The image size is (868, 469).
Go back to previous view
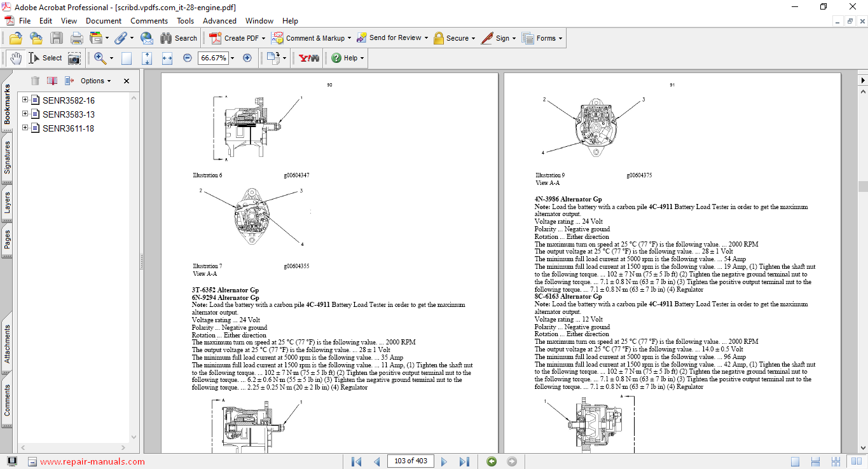click(492, 461)
